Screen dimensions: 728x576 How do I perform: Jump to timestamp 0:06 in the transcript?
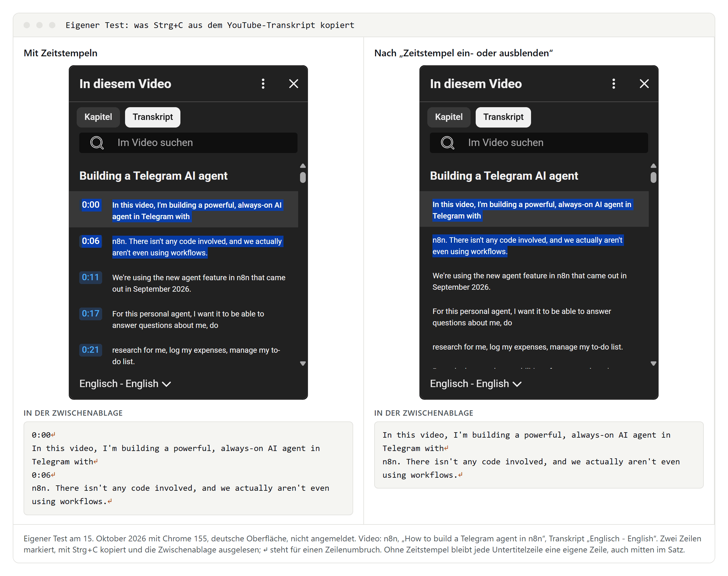[90, 241]
